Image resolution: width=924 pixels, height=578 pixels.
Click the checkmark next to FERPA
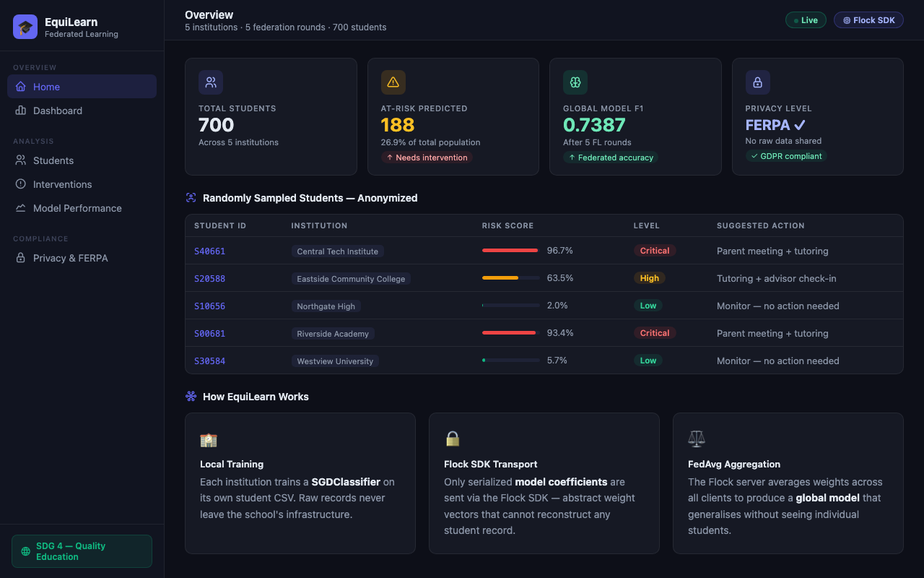pos(800,125)
